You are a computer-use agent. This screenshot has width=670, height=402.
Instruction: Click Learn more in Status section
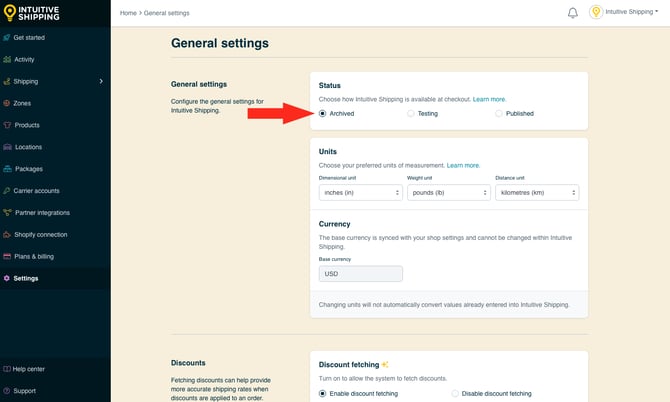point(489,99)
